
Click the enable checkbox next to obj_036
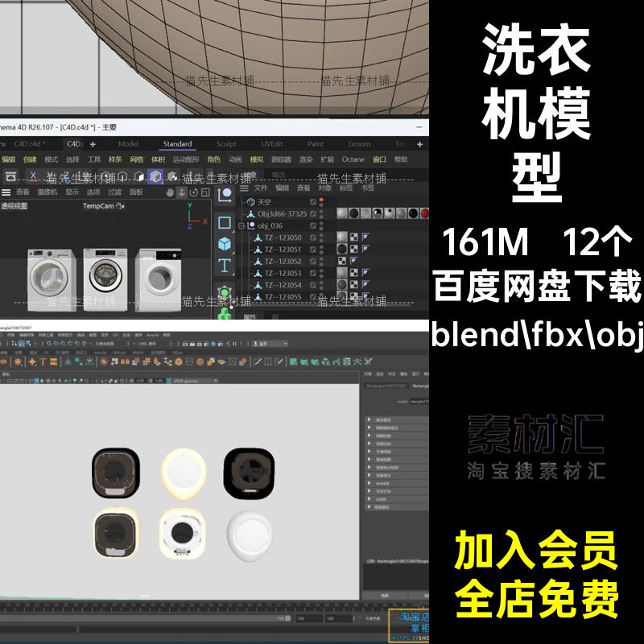[x=313, y=225]
